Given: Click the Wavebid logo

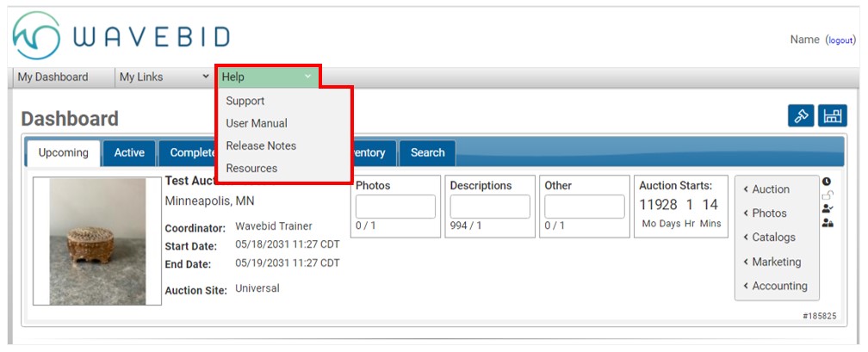Looking at the screenshot, I should (121, 36).
